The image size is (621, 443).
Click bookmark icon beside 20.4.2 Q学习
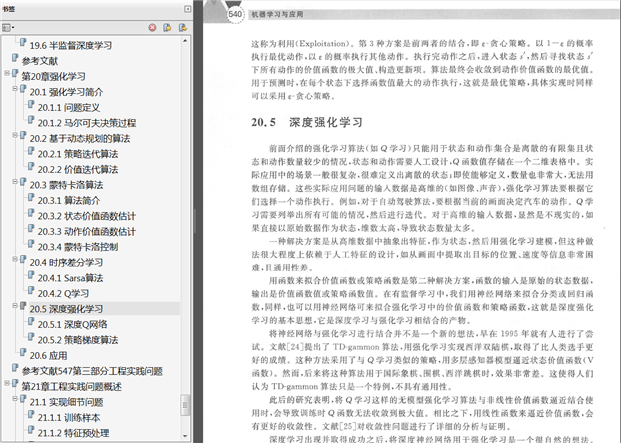(31, 290)
